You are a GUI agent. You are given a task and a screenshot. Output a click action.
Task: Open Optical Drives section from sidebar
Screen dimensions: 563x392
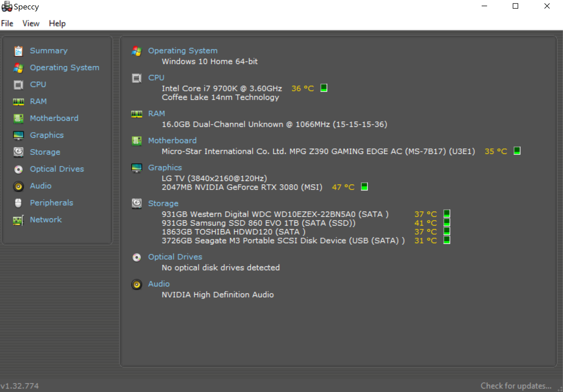pyautogui.click(x=57, y=169)
